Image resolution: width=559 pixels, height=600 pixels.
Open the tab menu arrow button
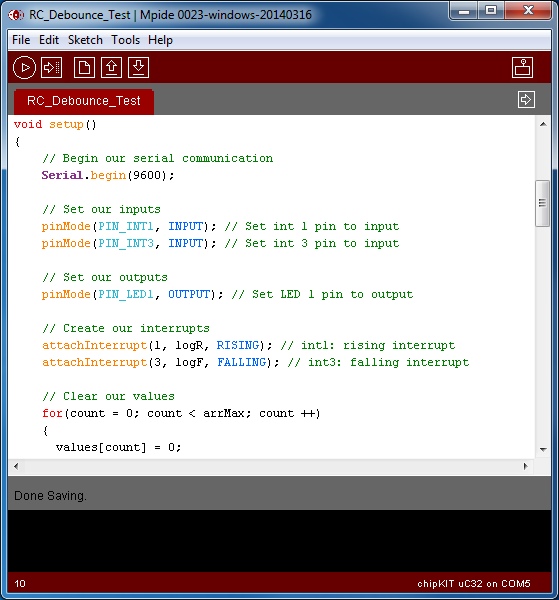526,100
